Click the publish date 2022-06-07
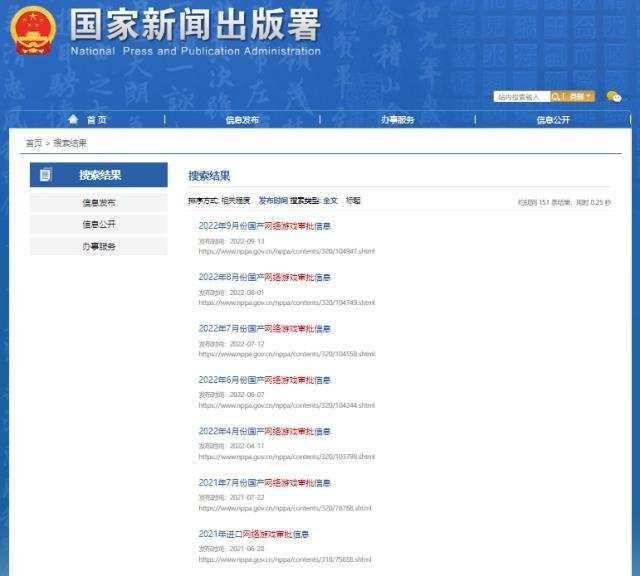The image size is (640, 576). tap(247, 395)
